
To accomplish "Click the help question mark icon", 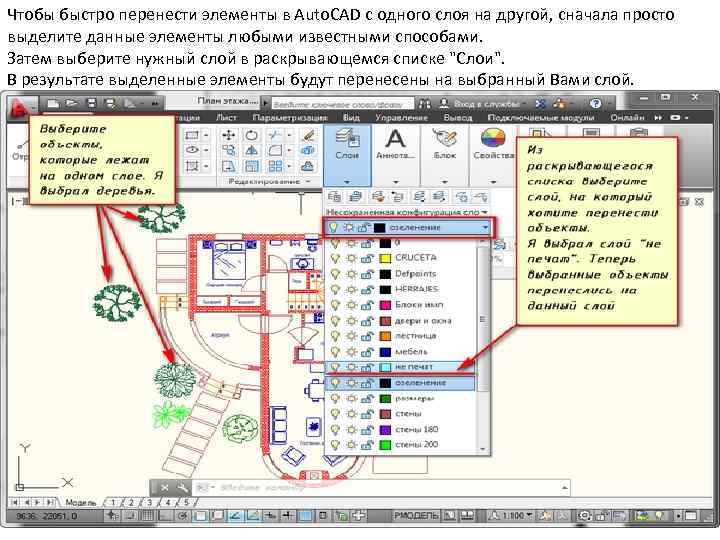I will pyautogui.click(x=596, y=103).
